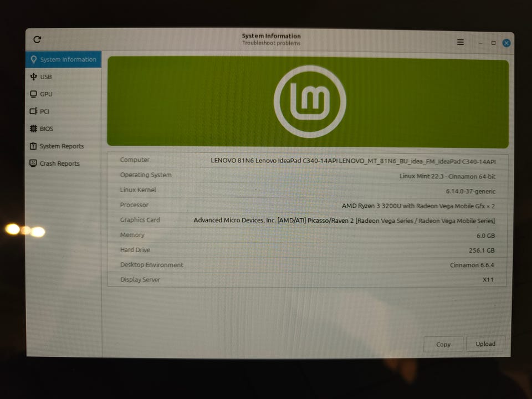532x399 pixels.
Task: Click the Advanced Micro Devices Picasso/Raven value
Action: (x=344, y=221)
